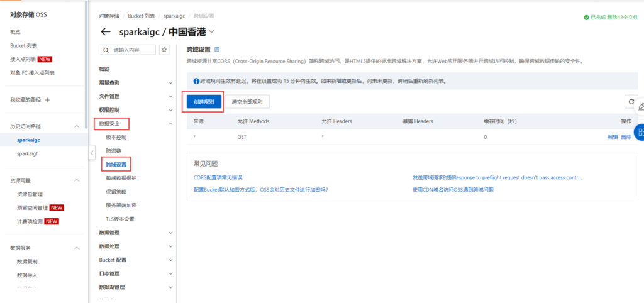Open 数据导入 in the sidebar
Viewport: 644px width, 303px height.
coord(27,275)
